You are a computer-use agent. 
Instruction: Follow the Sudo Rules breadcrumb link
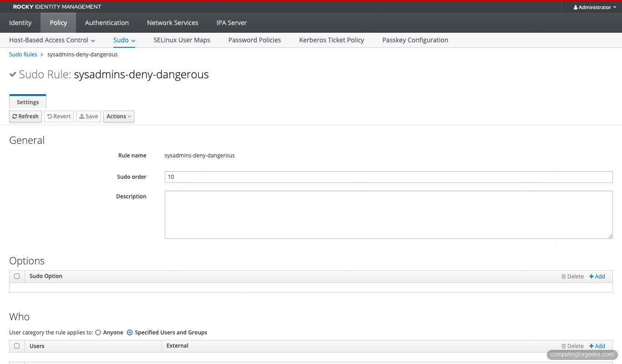click(23, 55)
